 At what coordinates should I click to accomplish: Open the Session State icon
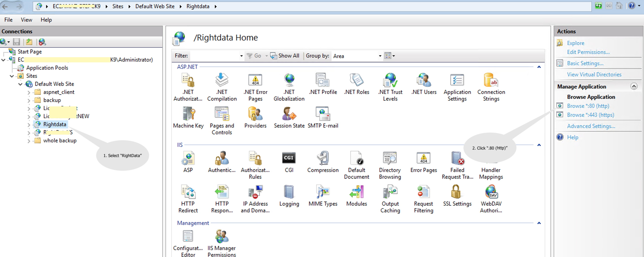pos(289,118)
